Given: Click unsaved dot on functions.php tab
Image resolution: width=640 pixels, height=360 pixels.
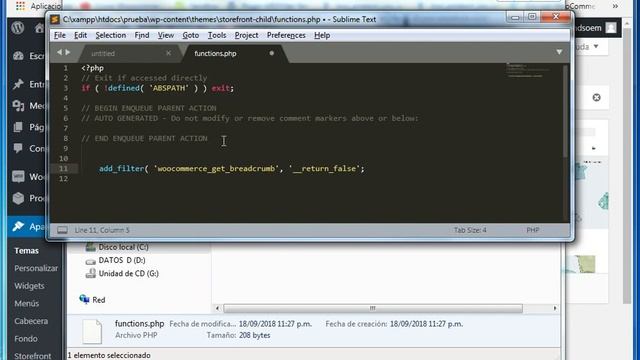Looking at the screenshot, I should point(271,53).
